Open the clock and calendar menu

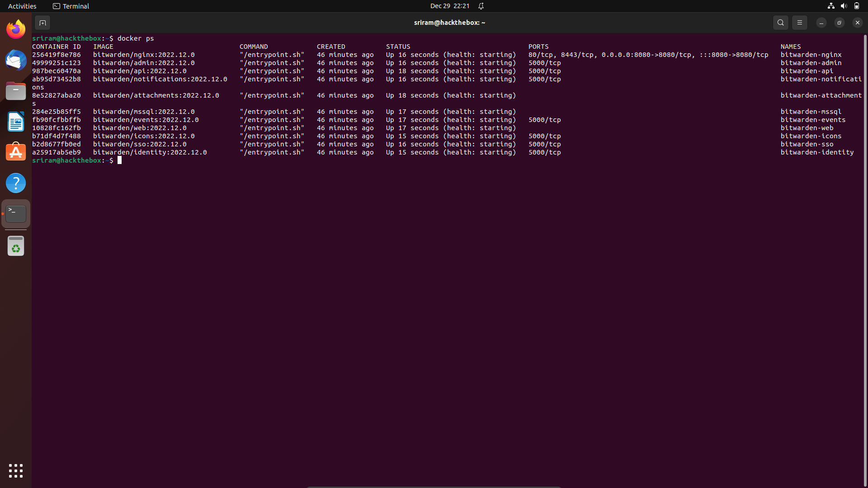pyautogui.click(x=449, y=6)
